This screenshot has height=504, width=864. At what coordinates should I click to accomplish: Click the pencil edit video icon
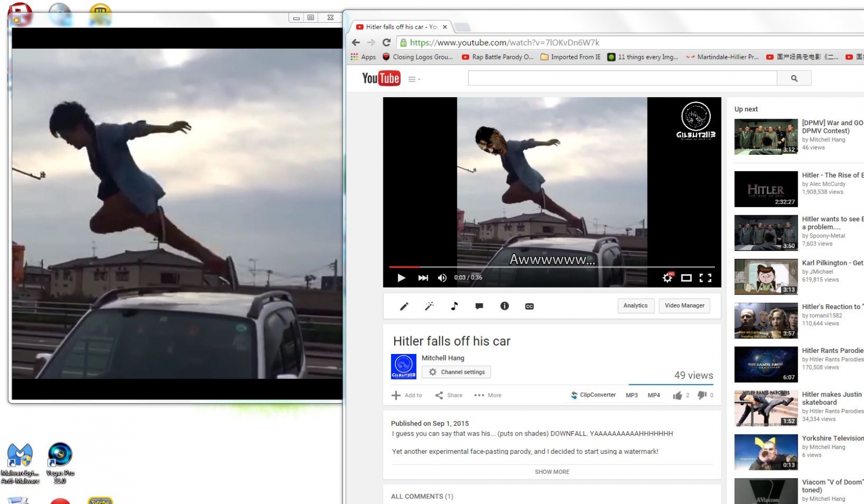(404, 307)
